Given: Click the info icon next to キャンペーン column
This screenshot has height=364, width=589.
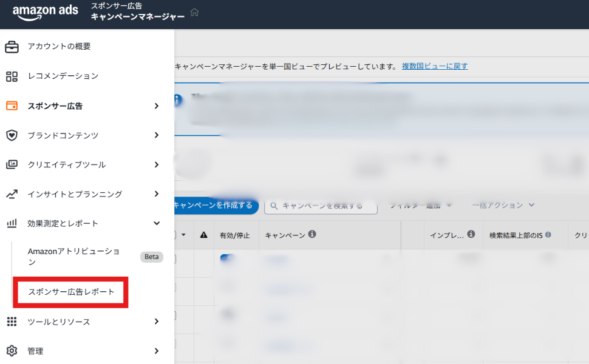Looking at the screenshot, I should point(312,234).
